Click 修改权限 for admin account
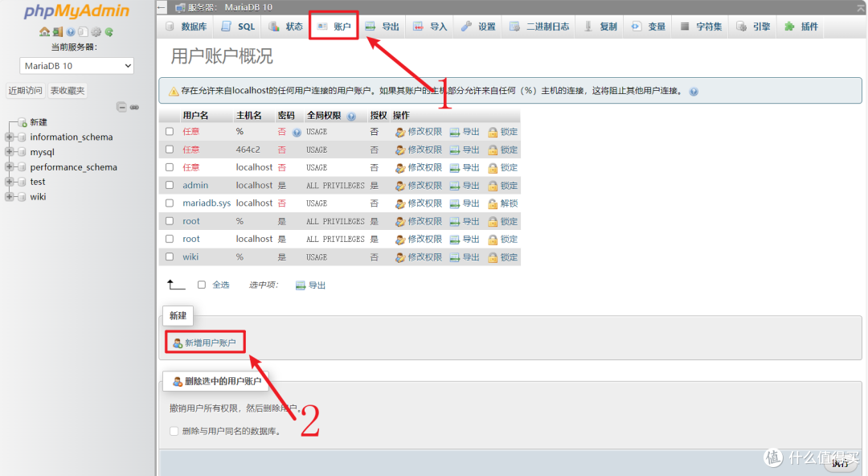Image resolution: width=868 pixels, height=476 pixels. click(419, 186)
